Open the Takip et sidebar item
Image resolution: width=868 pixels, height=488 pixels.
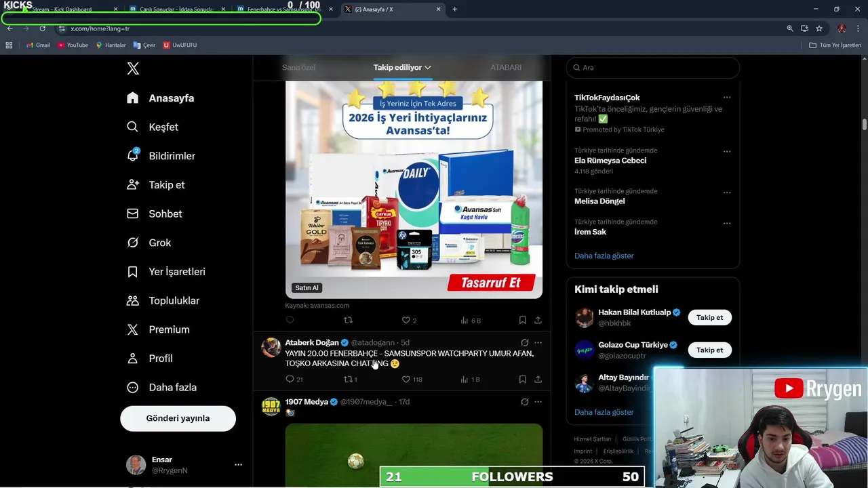(156, 185)
